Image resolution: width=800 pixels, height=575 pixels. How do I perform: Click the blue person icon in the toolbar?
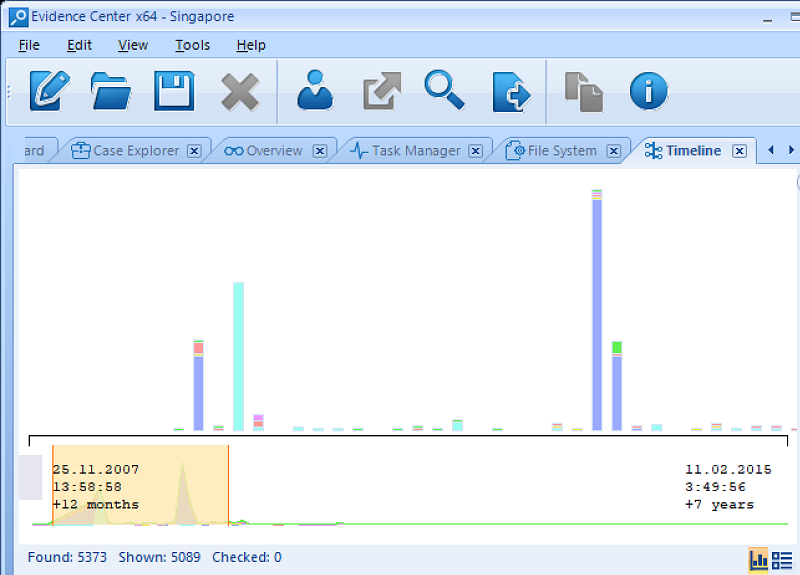tap(315, 90)
